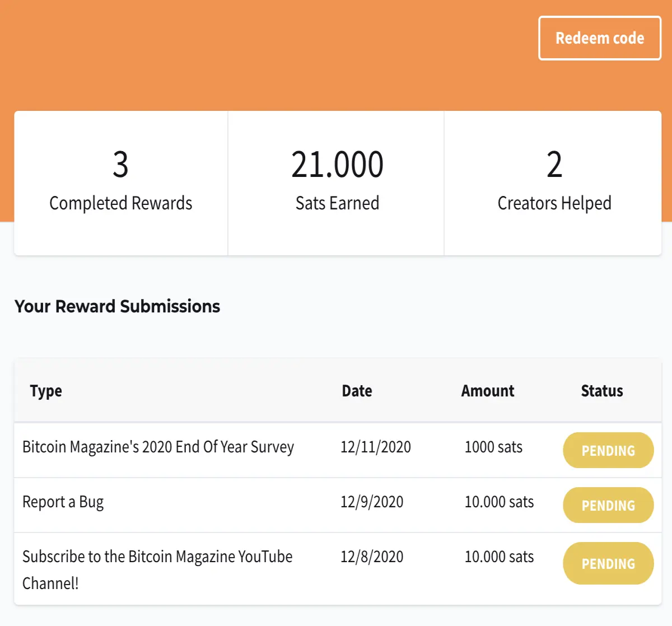Image resolution: width=672 pixels, height=626 pixels.
Task: Select the Sats Earned stat card
Action: pos(336,183)
